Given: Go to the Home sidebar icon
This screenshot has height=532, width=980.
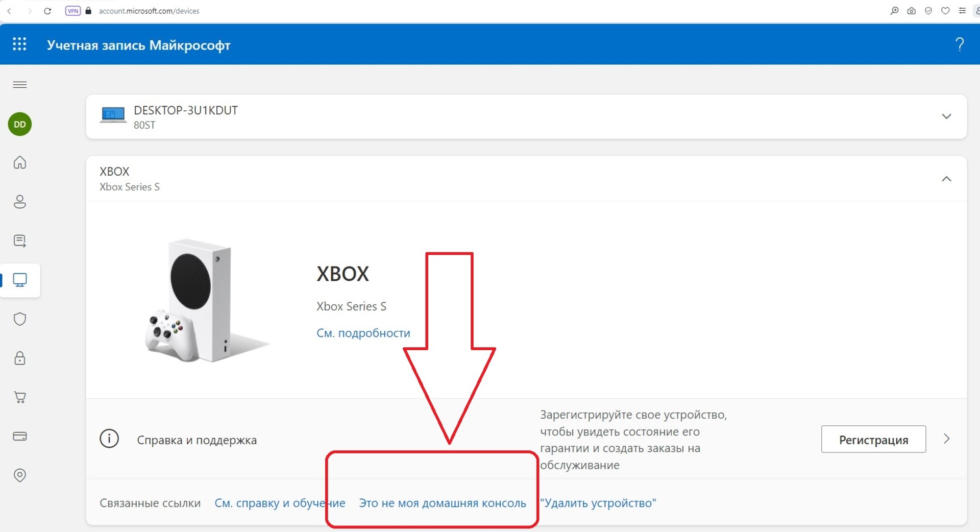Looking at the screenshot, I should click(20, 162).
